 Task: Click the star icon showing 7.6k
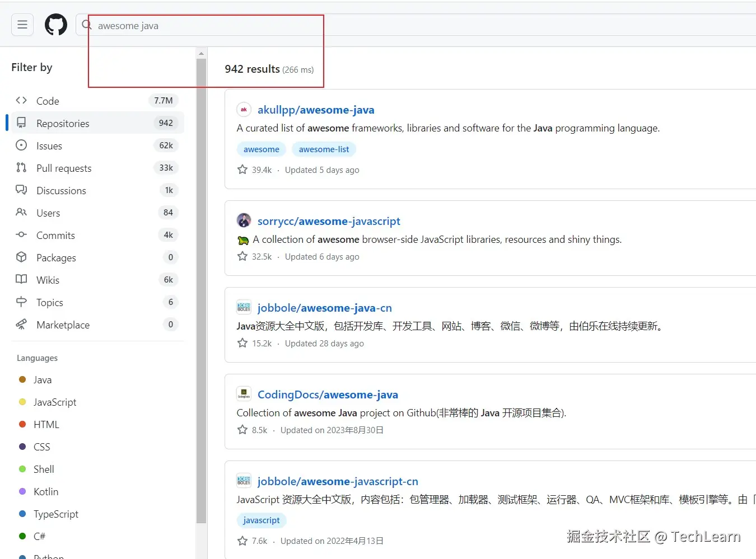click(x=242, y=541)
